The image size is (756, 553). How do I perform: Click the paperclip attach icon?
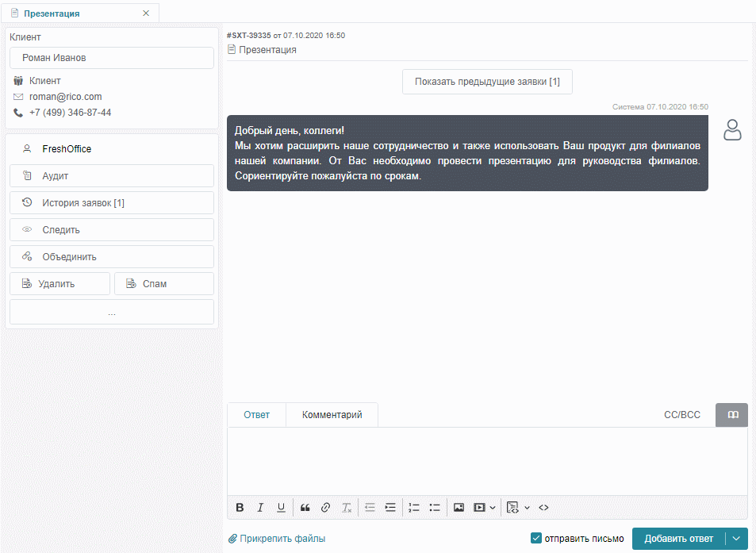pyautogui.click(x=232, y=538)
